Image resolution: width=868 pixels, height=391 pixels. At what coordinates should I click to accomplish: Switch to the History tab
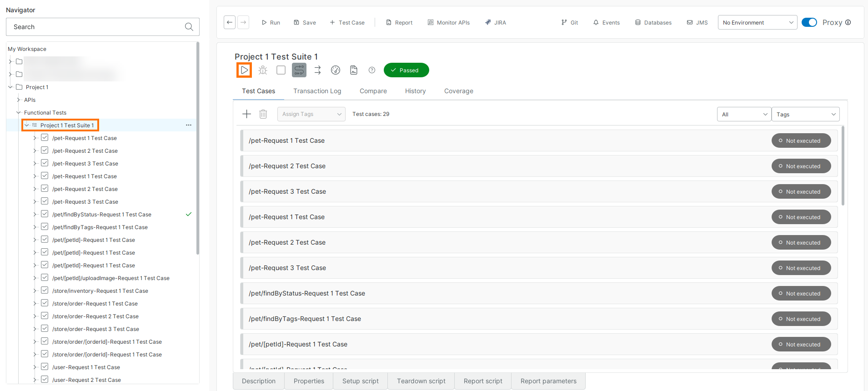tap(415, 91)
